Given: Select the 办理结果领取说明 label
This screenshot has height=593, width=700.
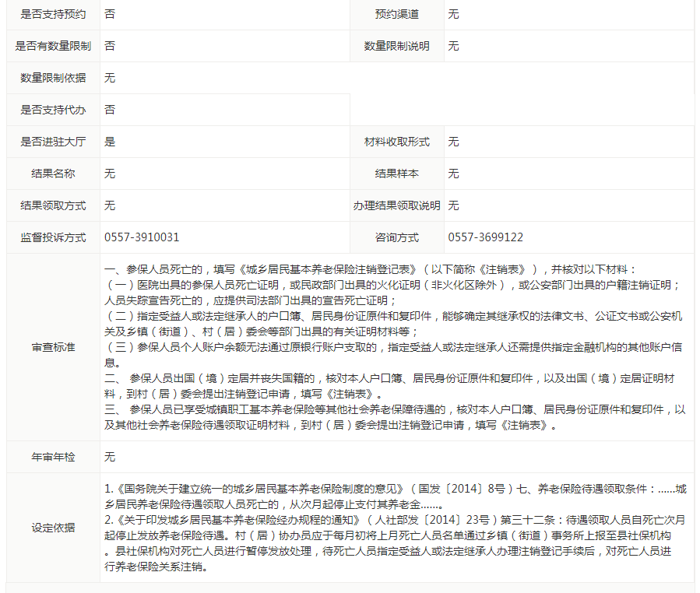Looking at the screenshot, I should point(396,205).
